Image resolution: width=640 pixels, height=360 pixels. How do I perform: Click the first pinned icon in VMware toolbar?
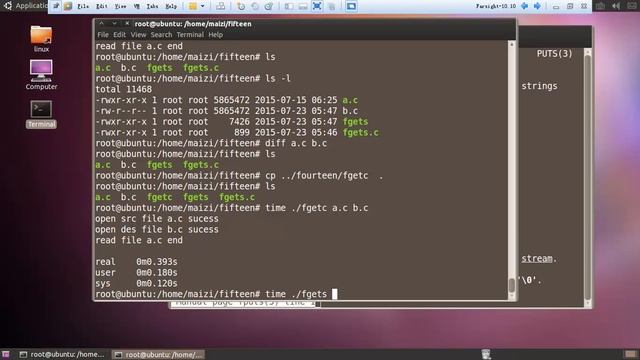[56, 6]
